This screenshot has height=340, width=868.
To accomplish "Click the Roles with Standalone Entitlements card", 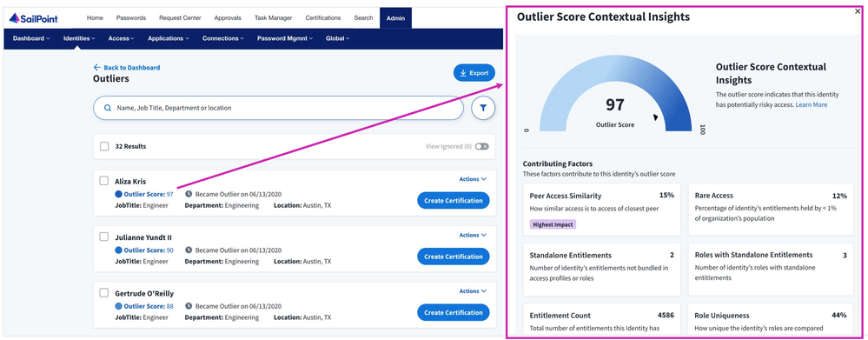I will pos(771,270).
